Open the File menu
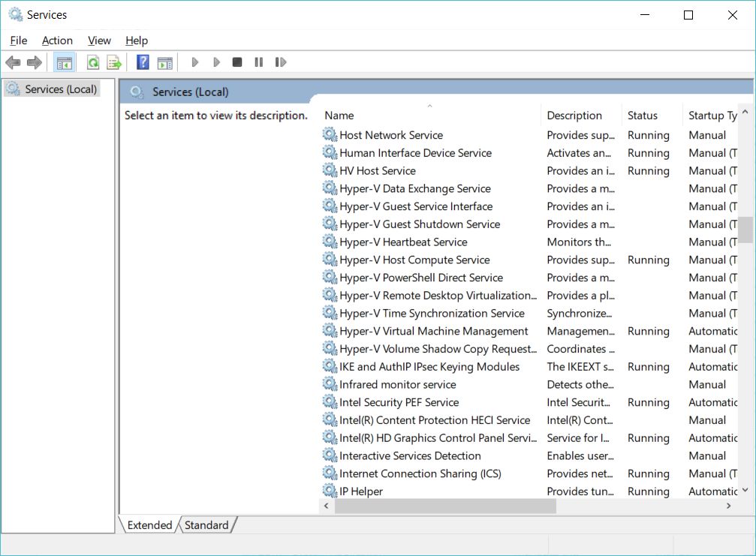Viewport: 756px width, 556px height. tap(19, 41)
